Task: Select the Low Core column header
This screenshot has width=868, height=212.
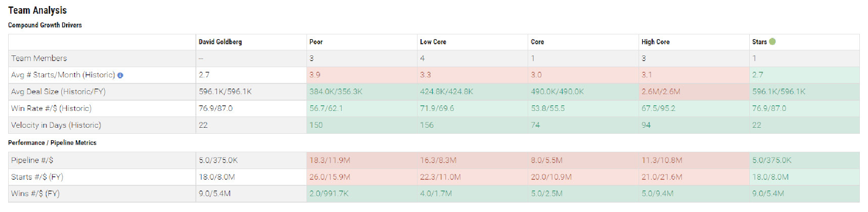Action: pos(433,42)
